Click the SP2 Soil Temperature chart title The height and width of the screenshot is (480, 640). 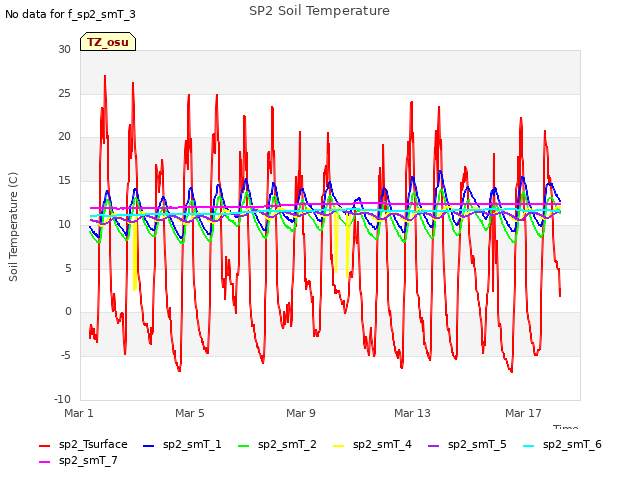click(x=319, y=11)
